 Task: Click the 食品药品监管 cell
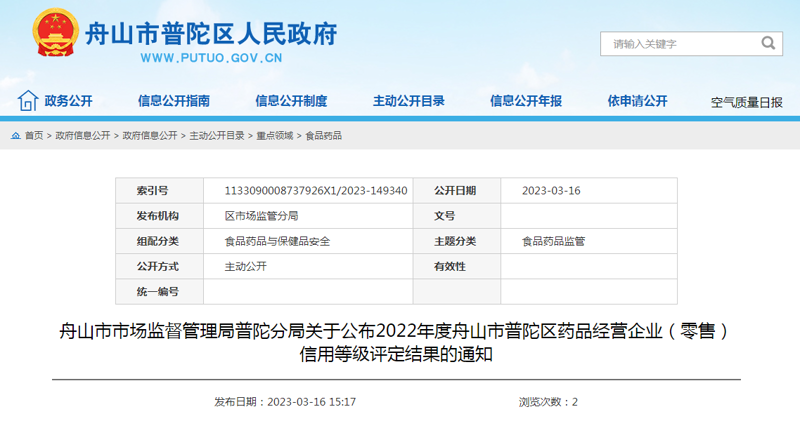click(589, 241)
